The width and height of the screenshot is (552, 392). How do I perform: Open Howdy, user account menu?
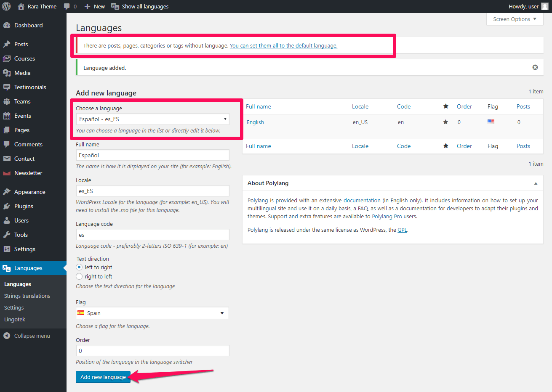[528, 6]
